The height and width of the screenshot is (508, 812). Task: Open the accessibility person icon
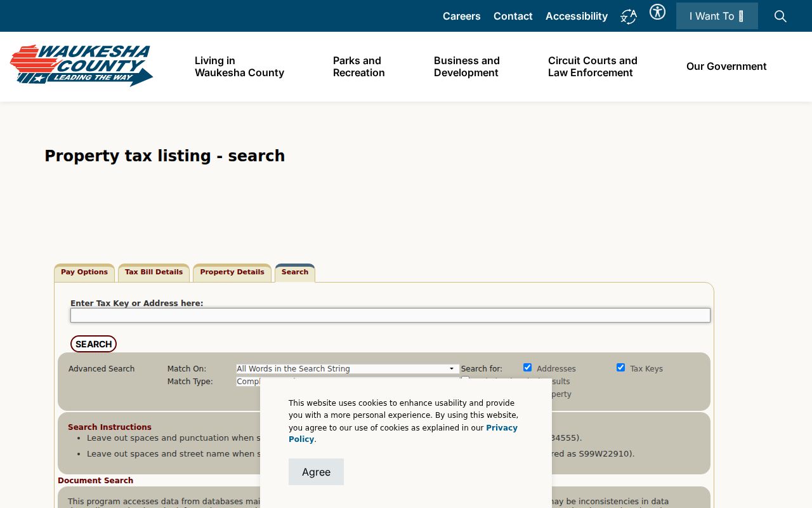coord(657,12)
